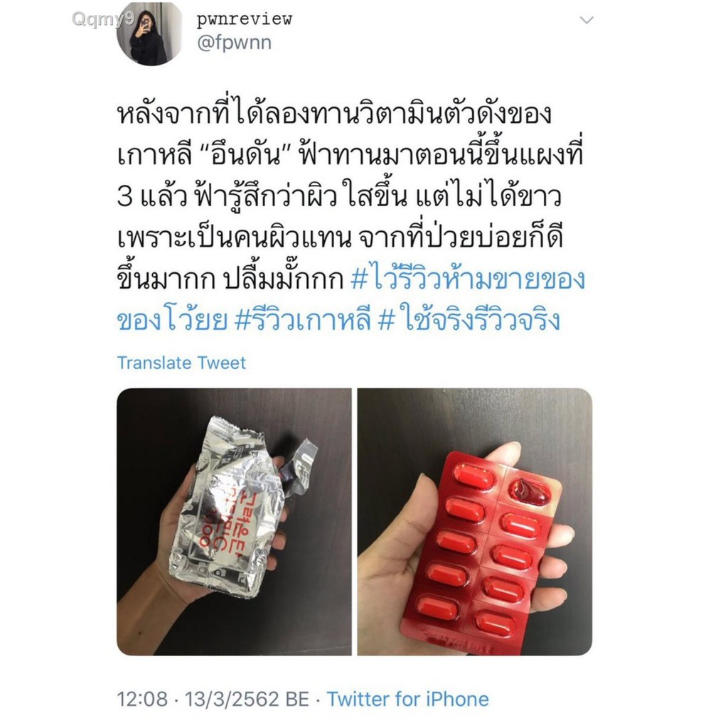Click the Qqmy9 watermark text
The width and height of the screenshot is (728, 728).
click(104, 19)
